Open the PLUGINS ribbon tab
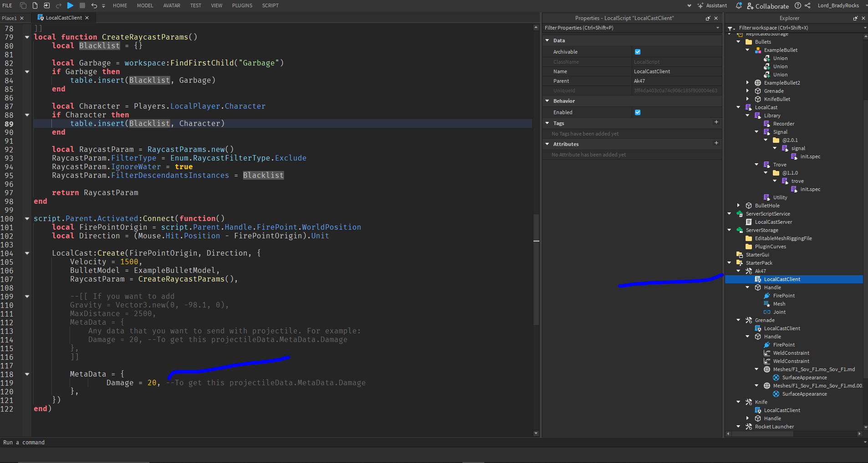Screen dimensions: 868x463 242,5
